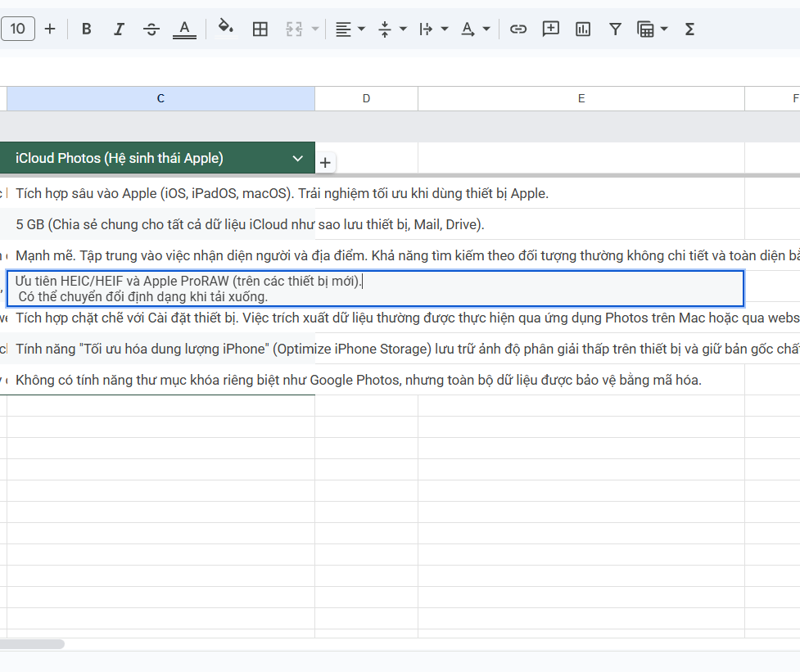Expand horizontal align dropdown arrow

tap(362, 29)
